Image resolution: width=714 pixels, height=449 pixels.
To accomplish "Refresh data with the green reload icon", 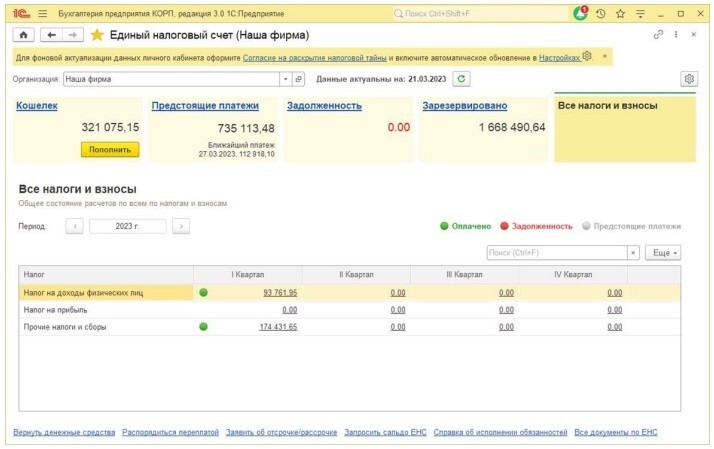I will pos(461,78).
